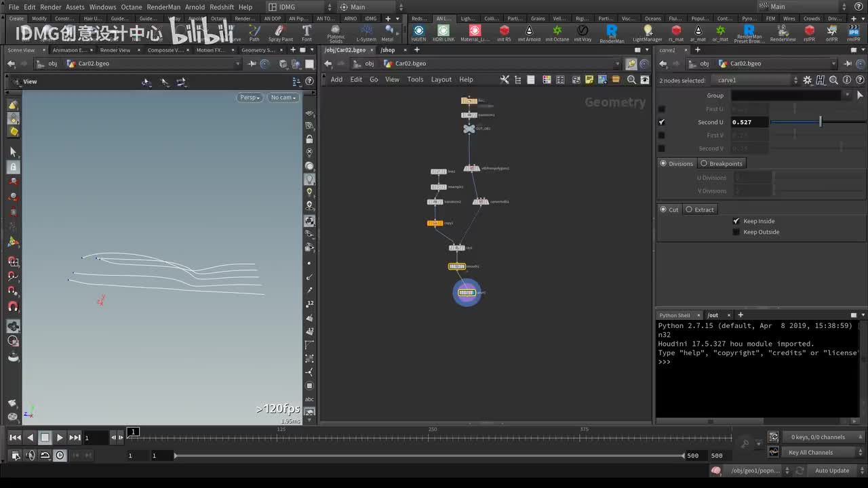Open the Persp viewport dropdown
The image size is (868, 488).
coord(250,98)
